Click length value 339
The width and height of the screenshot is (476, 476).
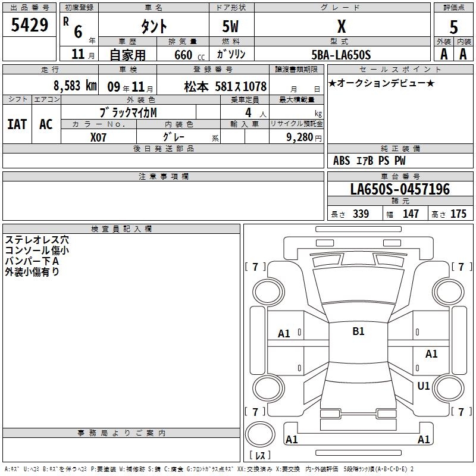[x=361, y=214]
